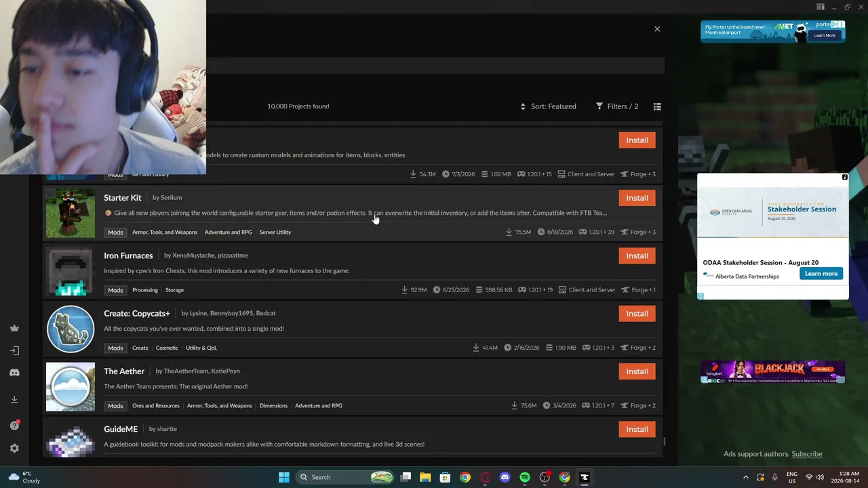Open Create: Copycats+ cat thumbnail

click(x=71, y=329)
